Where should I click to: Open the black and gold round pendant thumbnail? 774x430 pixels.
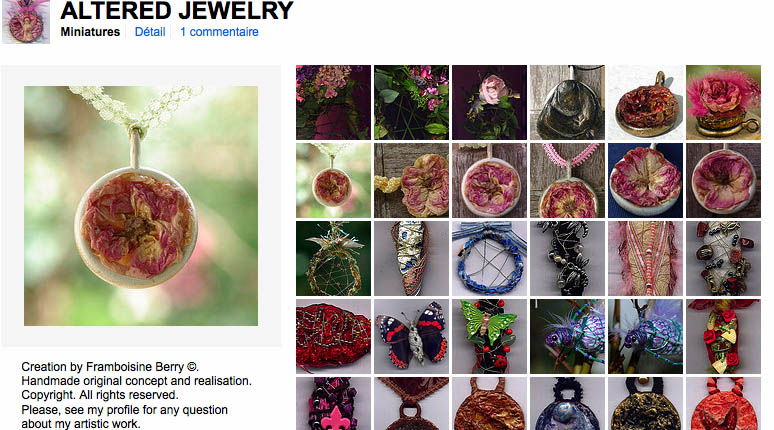pos(645,403)
